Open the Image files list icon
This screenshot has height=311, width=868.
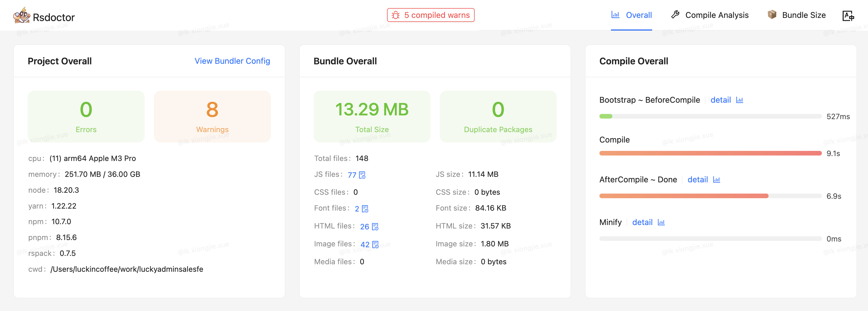pyautogui.click(x=375, y=245)
